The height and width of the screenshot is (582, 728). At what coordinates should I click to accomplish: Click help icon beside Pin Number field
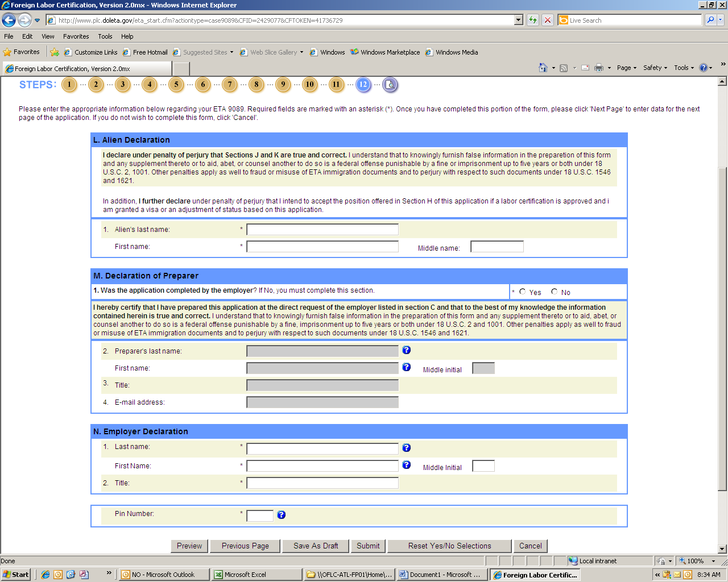tap(281, 515)
